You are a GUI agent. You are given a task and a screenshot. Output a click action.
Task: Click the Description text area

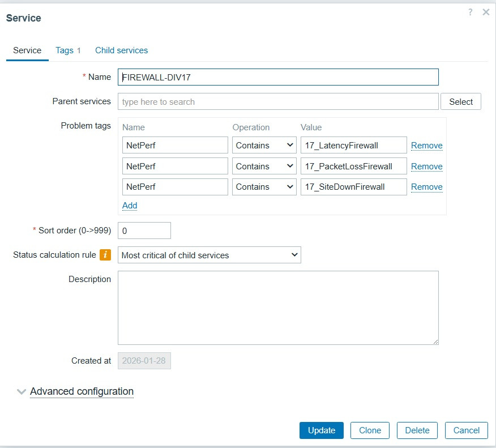[278, 308]
